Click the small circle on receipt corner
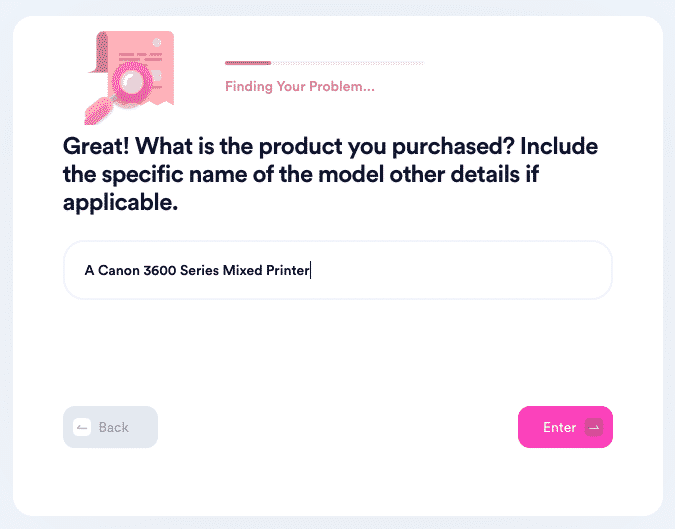Image resolution: width=675 pixels, height=529 pixels. 157,42
